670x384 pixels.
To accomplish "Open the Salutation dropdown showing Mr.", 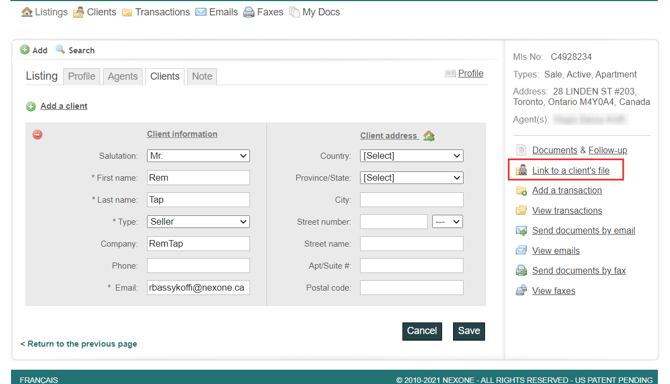I will (198, 156).
